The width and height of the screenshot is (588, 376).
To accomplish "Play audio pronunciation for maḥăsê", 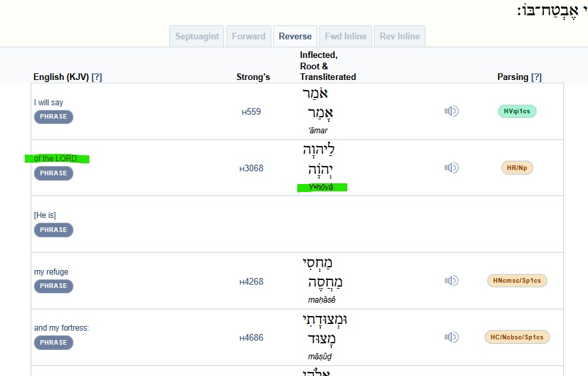I will [451, 281].
